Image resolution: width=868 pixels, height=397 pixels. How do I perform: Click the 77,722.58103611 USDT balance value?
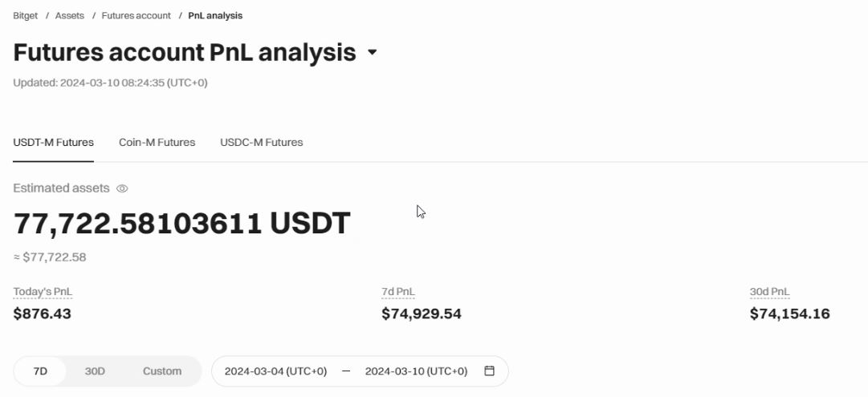click(182, 224)
